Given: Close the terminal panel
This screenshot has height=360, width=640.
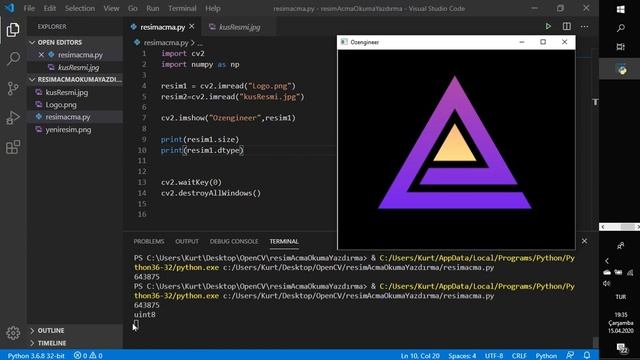Looking at the screenshot, I should (584, 241).
